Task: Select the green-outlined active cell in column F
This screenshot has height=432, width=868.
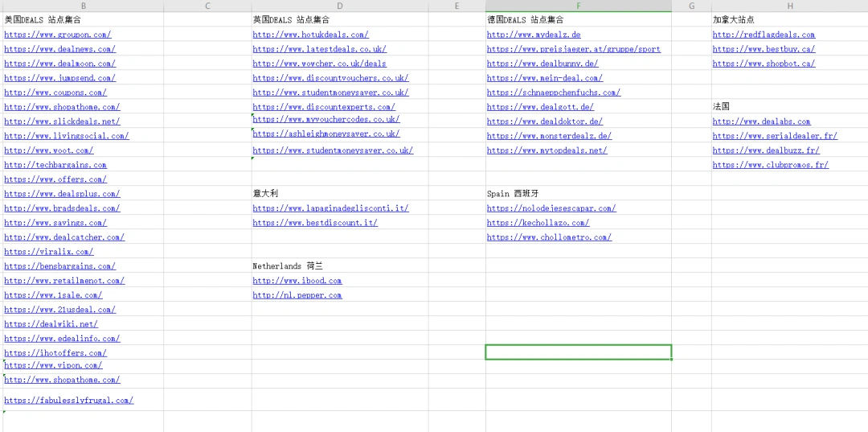Action: coord(578,352)
